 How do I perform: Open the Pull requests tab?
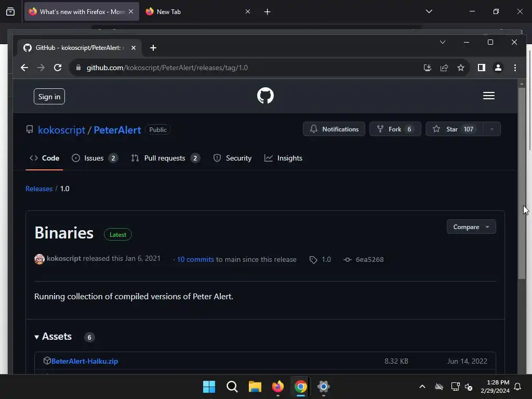click(165, 158)
